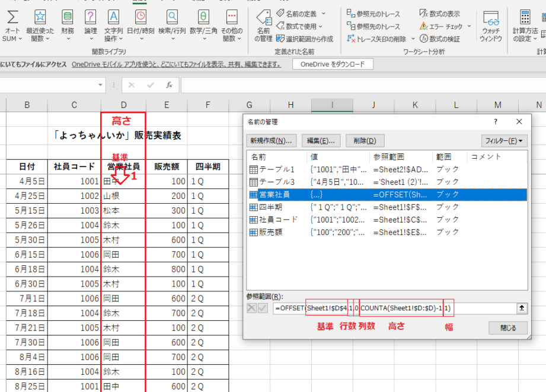Open the 検索/行列 lookup functions icon

pos(172,26)
